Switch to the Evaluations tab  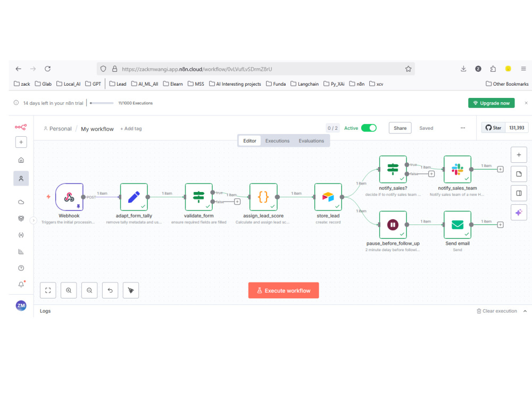[x=311, y=141]
